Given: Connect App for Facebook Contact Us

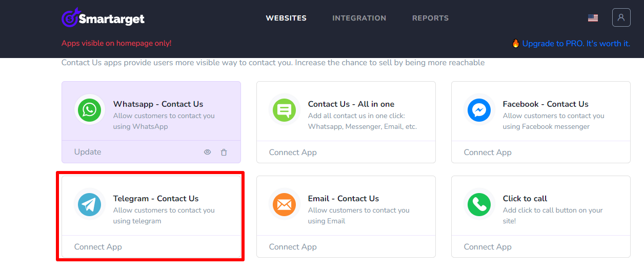Looking at the screenshot, I should click(x=488, y=152).
